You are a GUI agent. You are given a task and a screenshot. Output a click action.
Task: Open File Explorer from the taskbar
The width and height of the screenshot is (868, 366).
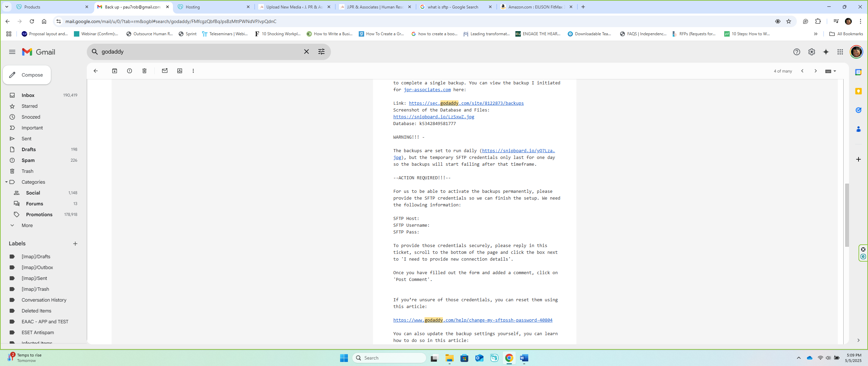pos(450,358)
